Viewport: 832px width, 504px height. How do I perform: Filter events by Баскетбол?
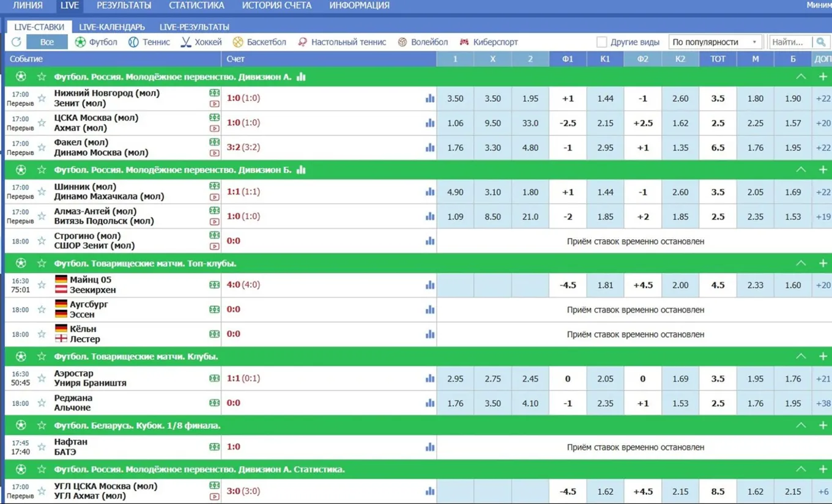point(259,42)
